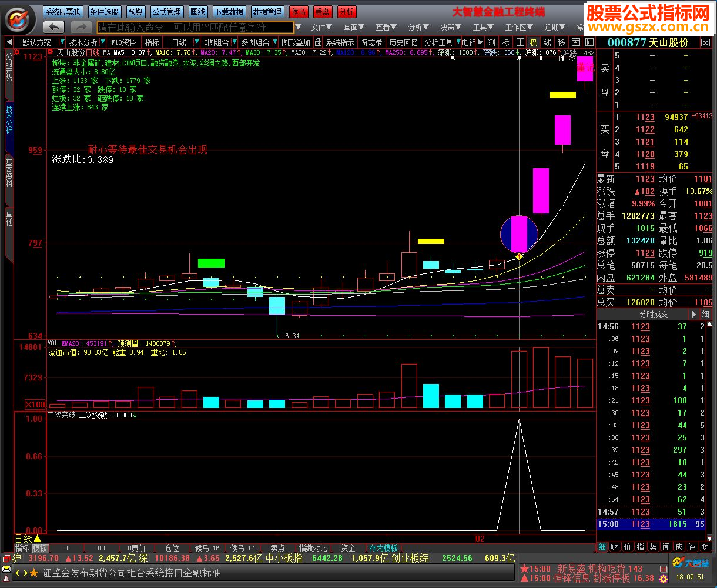Click the small grid icon next to 分时成交
This screenshot has width=717, height=588.
(x=705, y=314)
